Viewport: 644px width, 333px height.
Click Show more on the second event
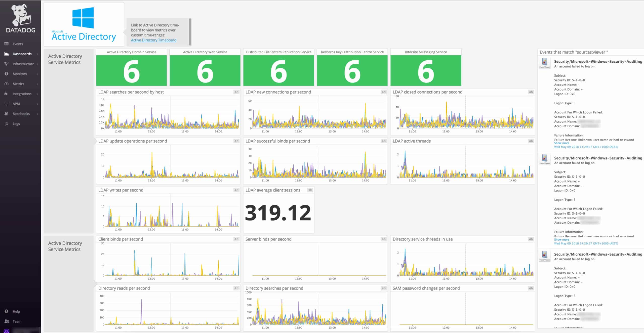pyautogui.click(x=561, y=239)
